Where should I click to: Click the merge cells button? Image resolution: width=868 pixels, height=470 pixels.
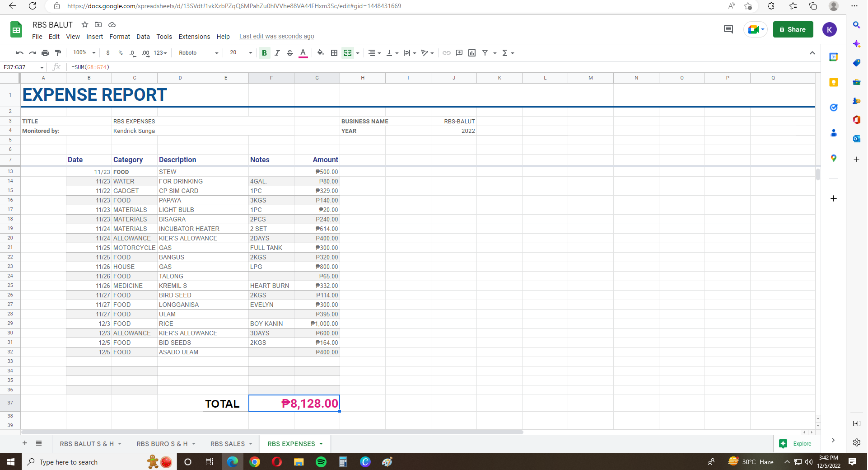pos(348,53)
